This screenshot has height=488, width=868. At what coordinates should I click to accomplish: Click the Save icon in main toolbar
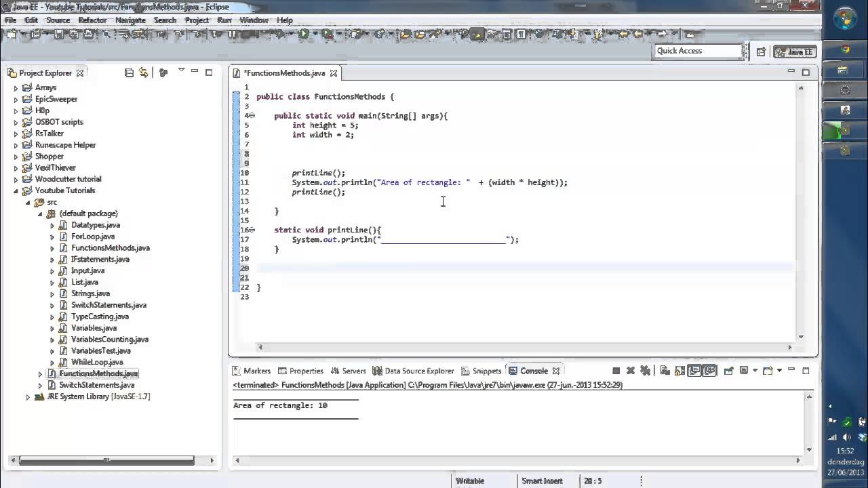pos(59,34)
